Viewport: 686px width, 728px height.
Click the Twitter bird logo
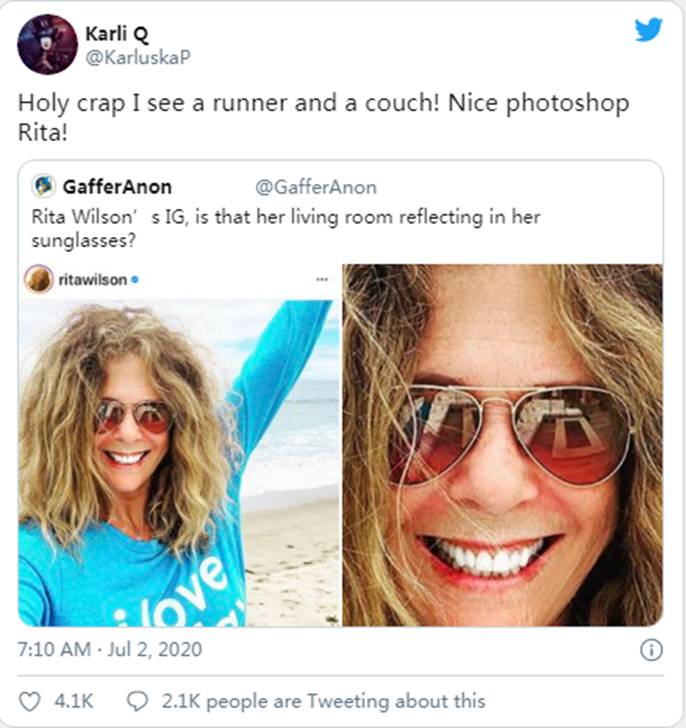point(648,30)
